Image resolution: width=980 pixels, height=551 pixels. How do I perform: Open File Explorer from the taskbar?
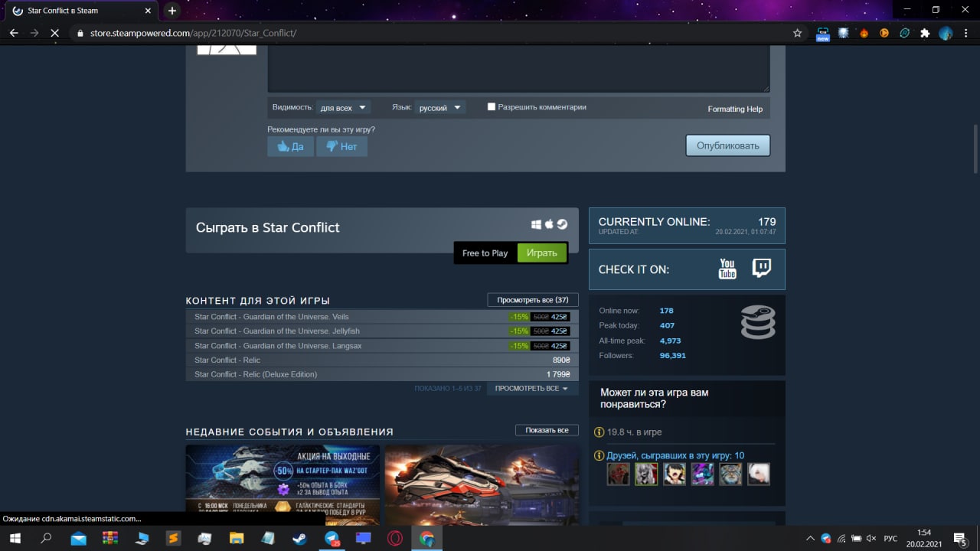237,538
